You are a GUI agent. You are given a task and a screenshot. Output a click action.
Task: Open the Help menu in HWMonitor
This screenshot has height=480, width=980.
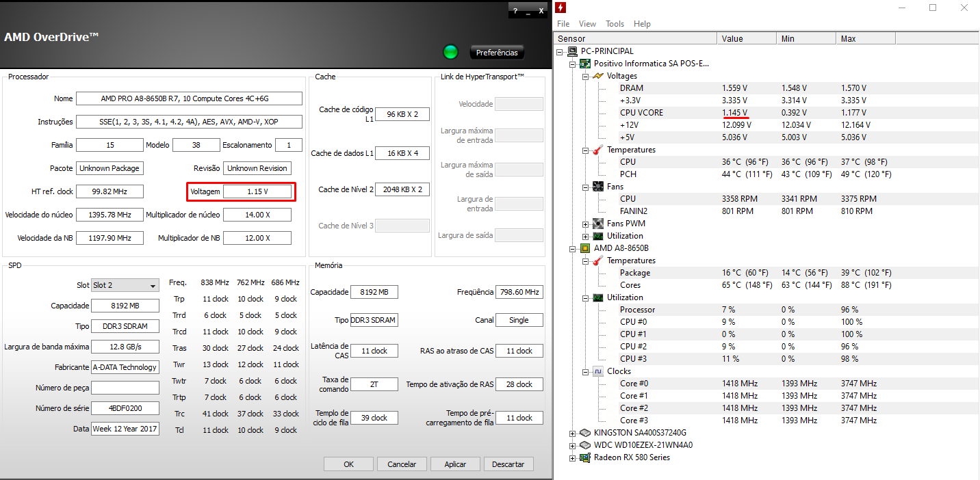pos(642,24)
